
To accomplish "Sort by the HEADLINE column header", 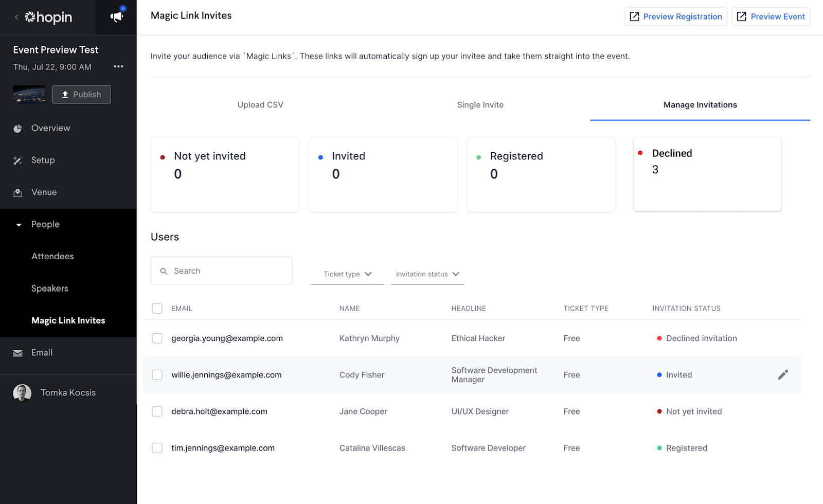I will click(469, 309).
